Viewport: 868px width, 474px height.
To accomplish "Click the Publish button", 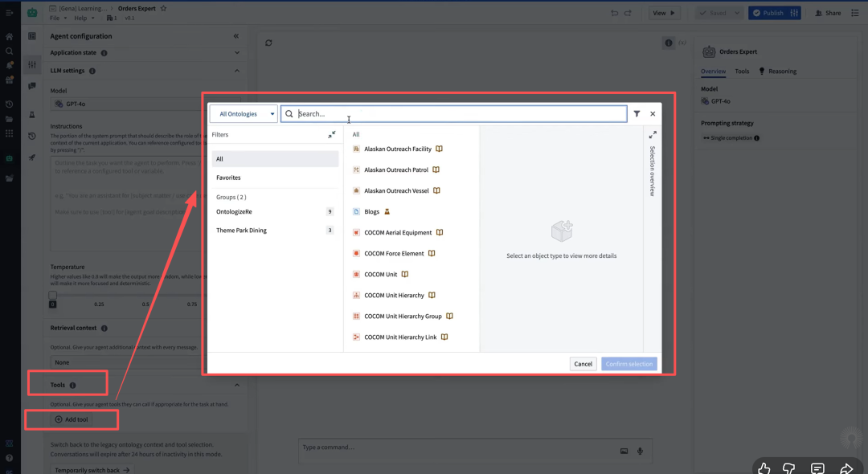I will pos(768,14).
